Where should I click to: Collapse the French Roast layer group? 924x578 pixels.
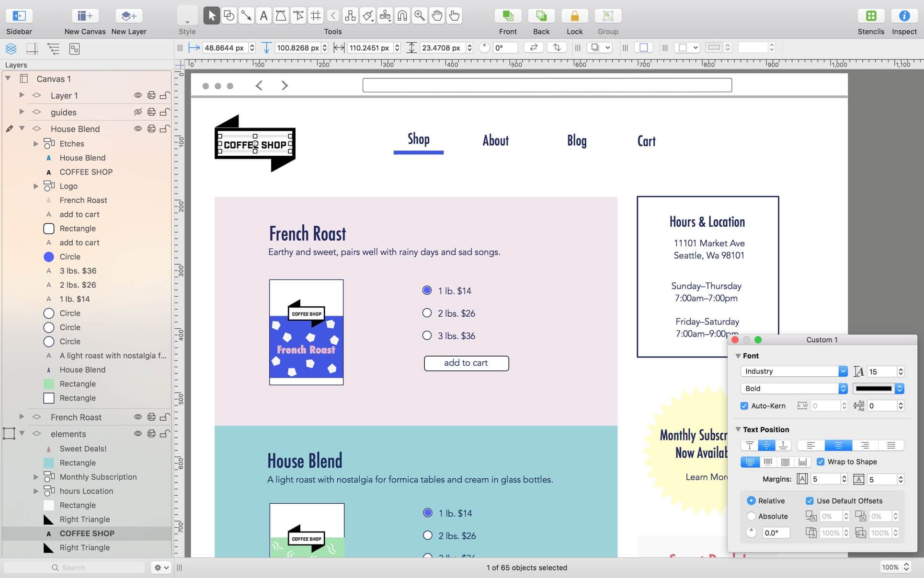coord(21,417)
